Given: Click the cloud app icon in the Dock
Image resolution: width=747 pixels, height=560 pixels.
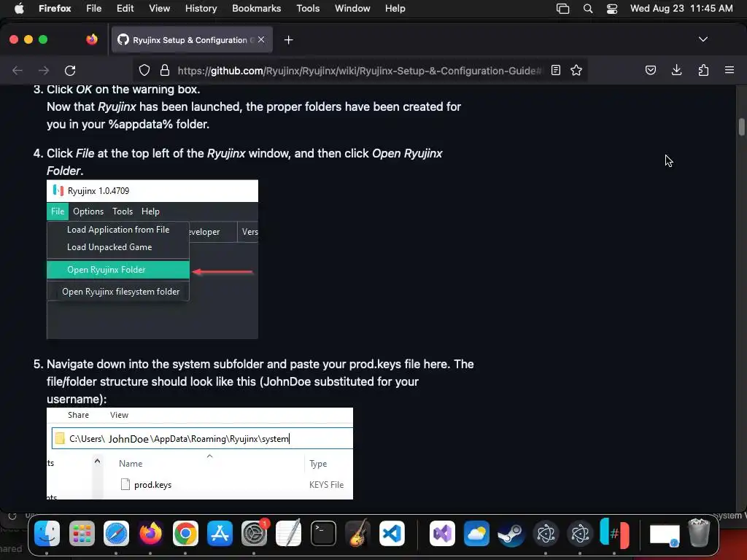Looking at the screenshot, I should point(476,533).
